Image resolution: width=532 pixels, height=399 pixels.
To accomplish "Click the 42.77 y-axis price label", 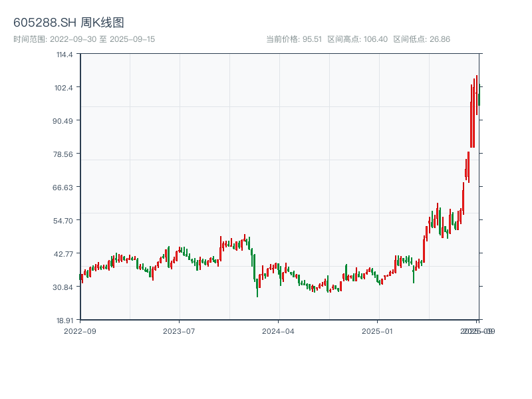I will pyautogui.click(x=64, y=254).
